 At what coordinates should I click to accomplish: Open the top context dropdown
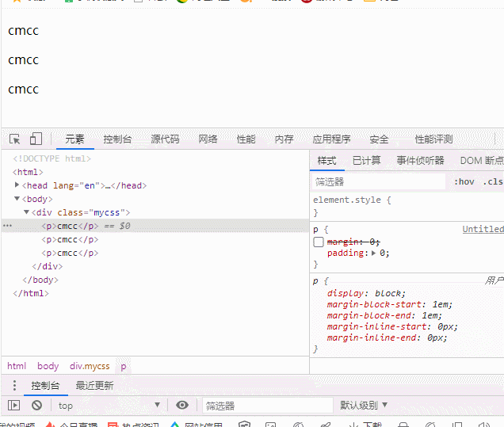click(109, 406)
